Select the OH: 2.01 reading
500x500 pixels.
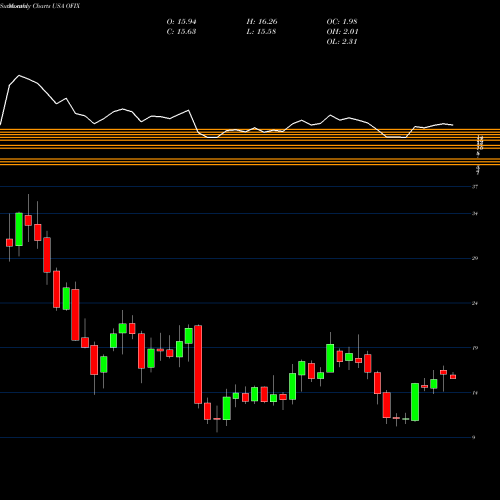pyautogui.click(x=342, y=32)
